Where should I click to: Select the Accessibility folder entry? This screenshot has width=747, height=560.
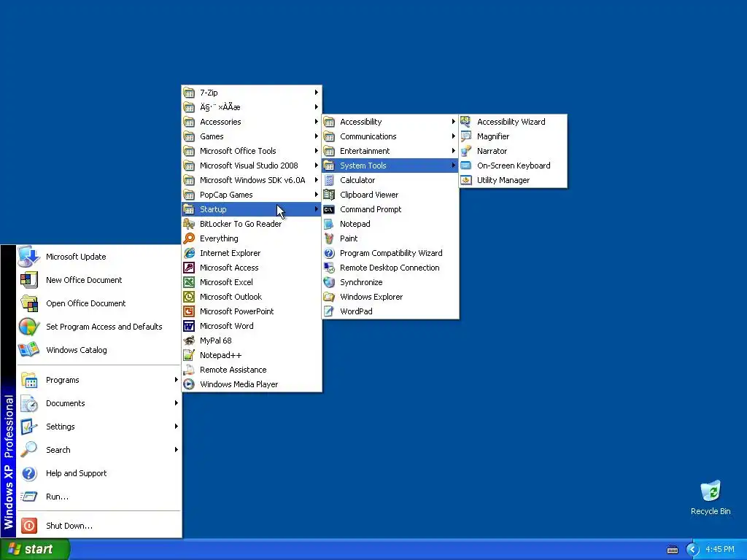click(x=390, y=122)
